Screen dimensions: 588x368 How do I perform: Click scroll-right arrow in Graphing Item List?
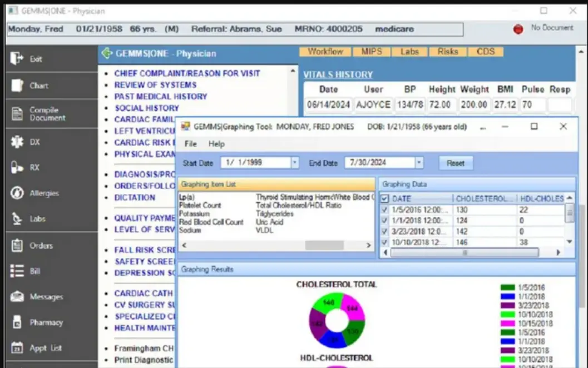click(369, 246)
